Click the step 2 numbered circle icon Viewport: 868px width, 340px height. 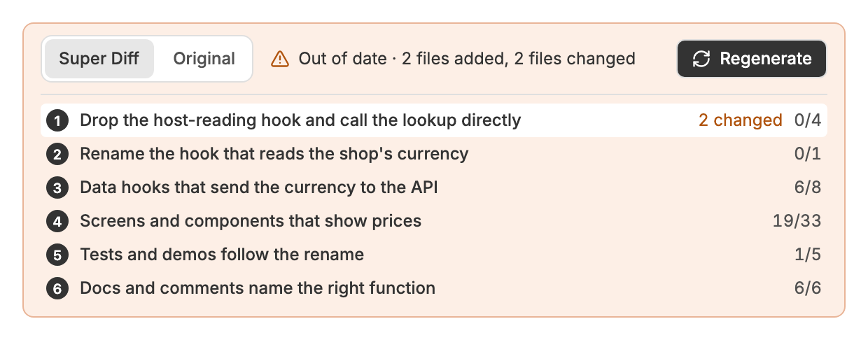coord(57,155)
